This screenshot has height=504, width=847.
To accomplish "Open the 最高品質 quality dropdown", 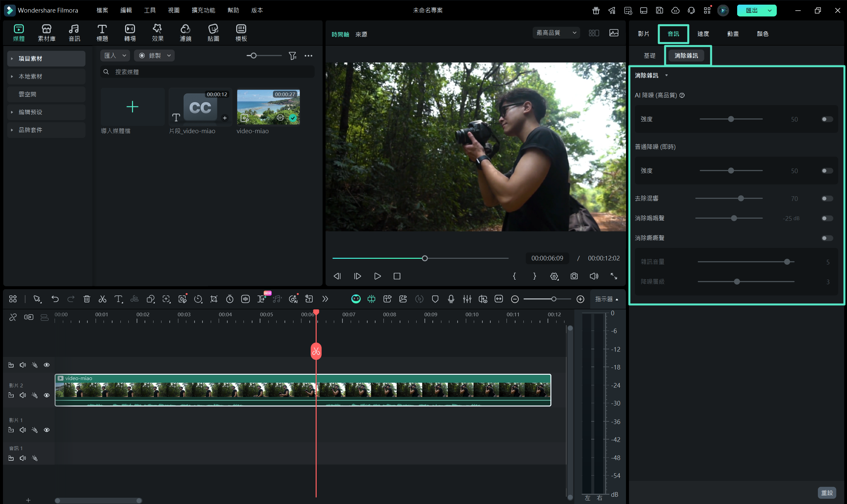I will [556, 33].
